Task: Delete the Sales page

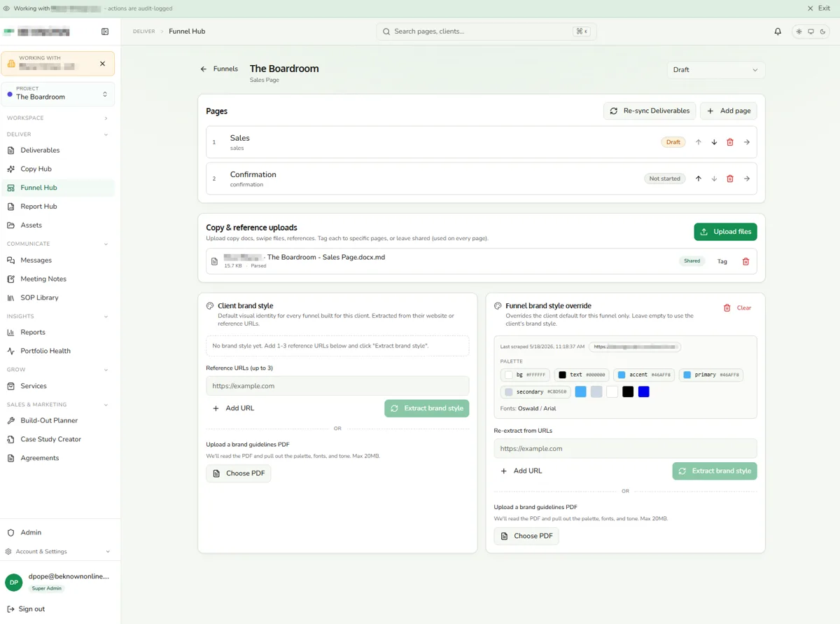Action: (x=730, y=142)
